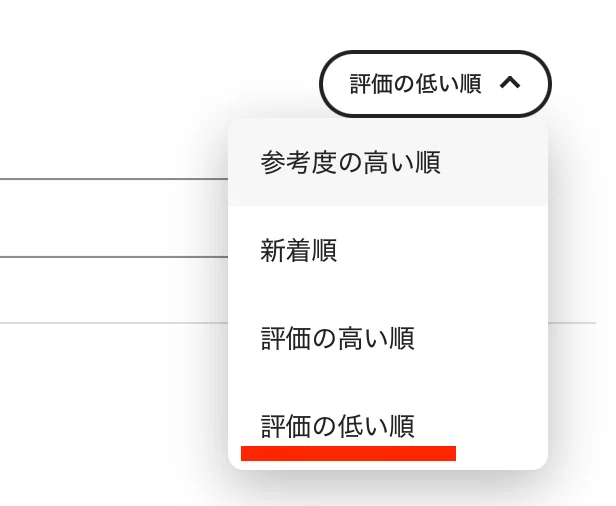
Task: Select 評価の高い順 in the dropdown list
Action: click(388, 338)
